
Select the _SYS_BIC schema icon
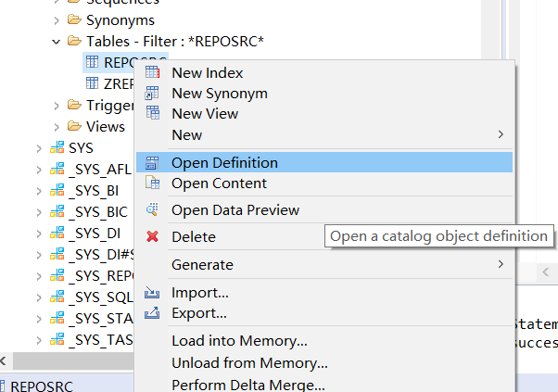point(57,211)
